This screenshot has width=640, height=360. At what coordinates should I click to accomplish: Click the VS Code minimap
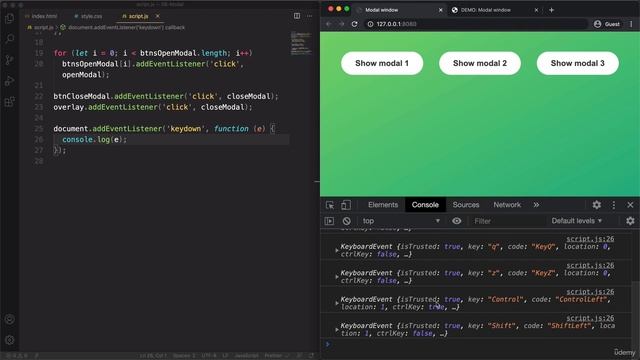coord(301,44)
